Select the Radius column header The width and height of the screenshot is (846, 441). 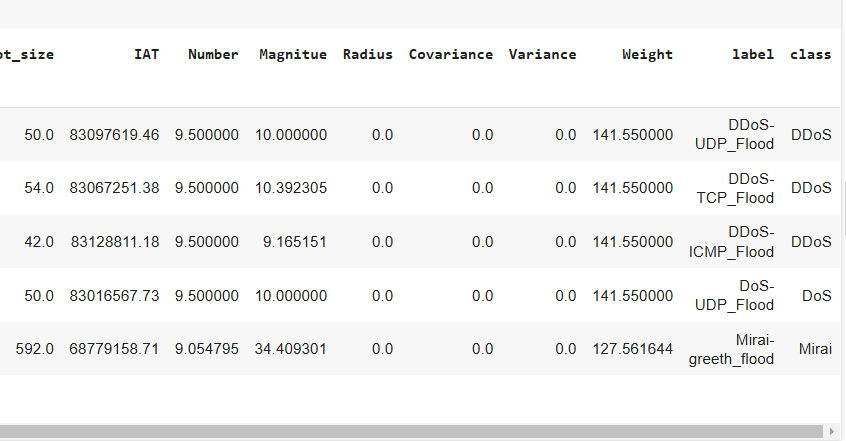[367, 54]
